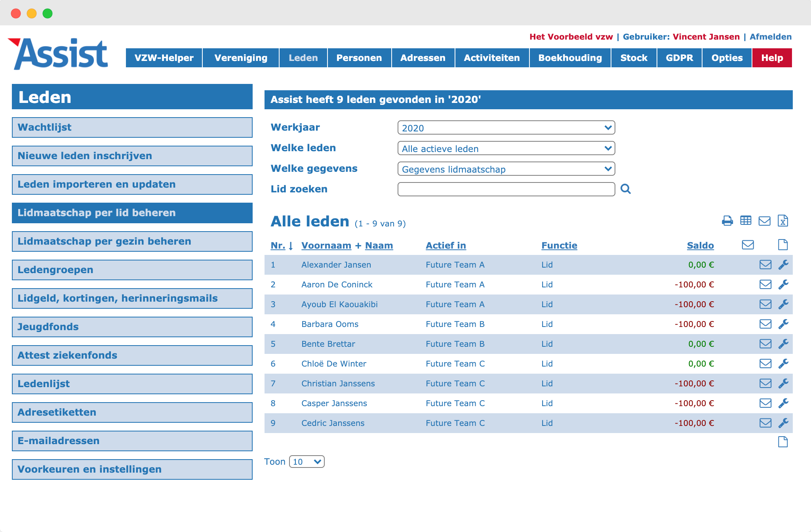The width and height of the screenshot is (811, 532).
Task: Expand the Welke leden dropdown
Action: 506,148
